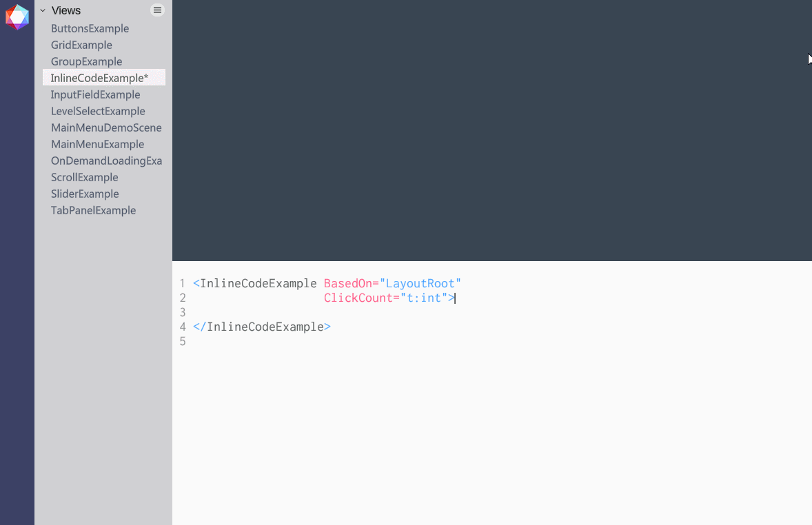Screen dimensions: 812x525
Task: Click the hexagon app logo icon
Action: coord(17,17)
